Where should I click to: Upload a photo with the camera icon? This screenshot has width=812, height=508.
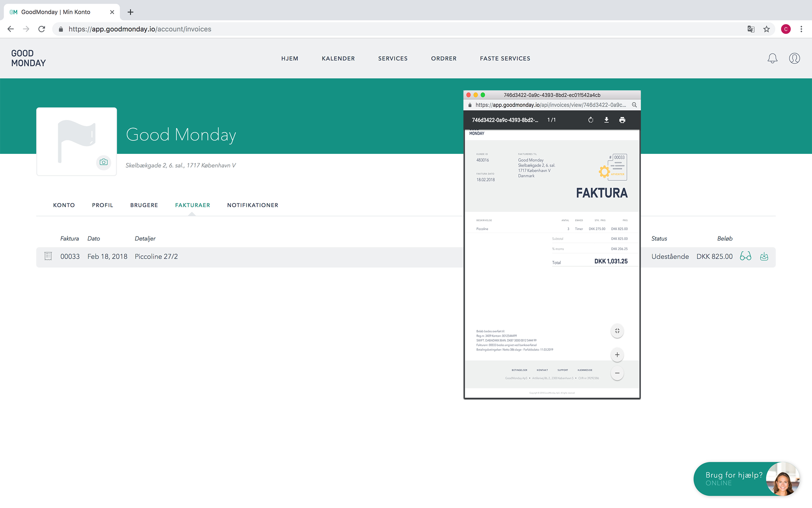[x=104, y=162]
